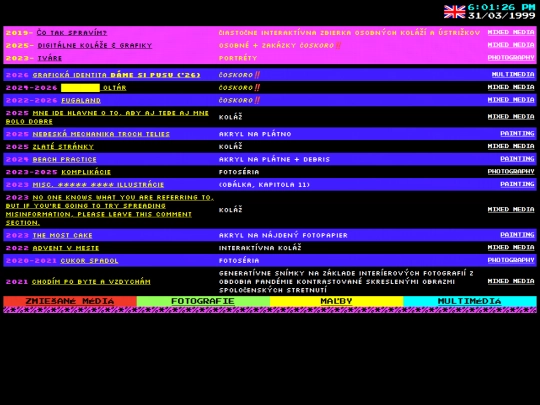
Task: Open 'The Most Cake' link
Action: click(x=62, y=236)
